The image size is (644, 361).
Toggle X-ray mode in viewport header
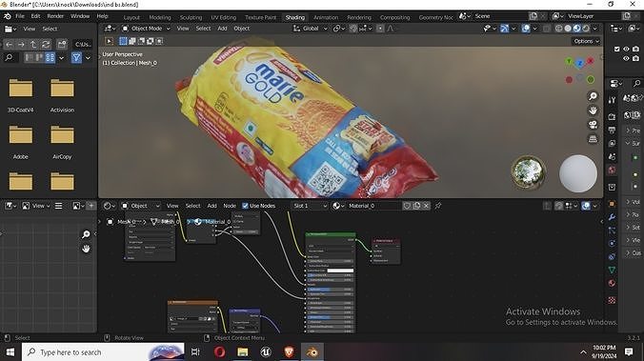pos(546,29)
